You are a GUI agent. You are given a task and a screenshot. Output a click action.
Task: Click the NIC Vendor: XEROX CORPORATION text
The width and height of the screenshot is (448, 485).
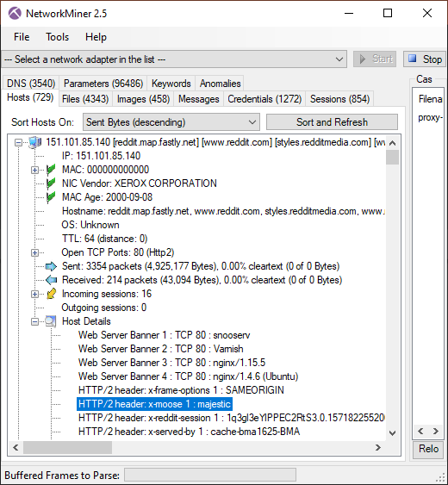tap(140, 183)
